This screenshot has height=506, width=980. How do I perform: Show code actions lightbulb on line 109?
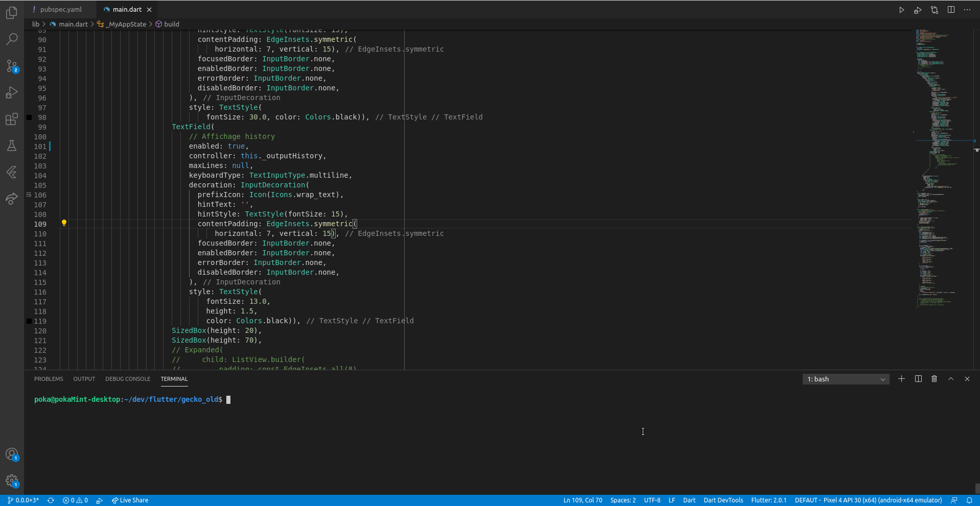coord(64,223)
